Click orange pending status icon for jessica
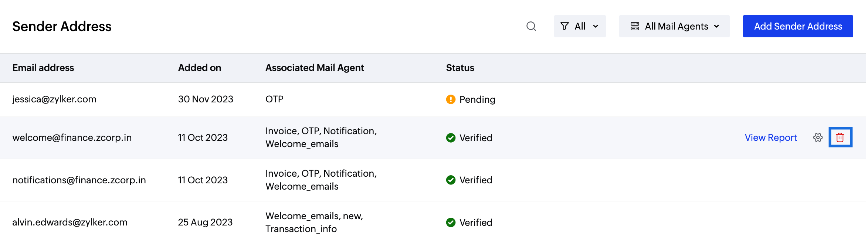 point(451,99)
